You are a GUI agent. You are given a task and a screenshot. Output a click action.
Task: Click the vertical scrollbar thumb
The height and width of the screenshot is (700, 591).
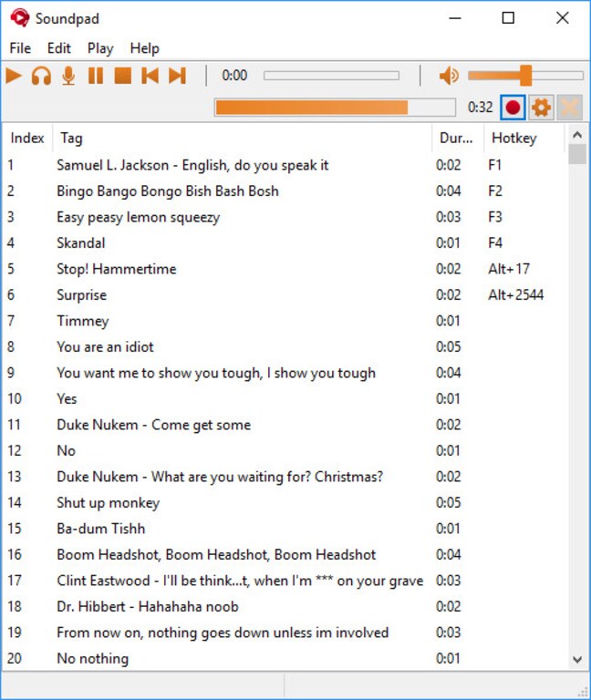click(x=577, y=154)
